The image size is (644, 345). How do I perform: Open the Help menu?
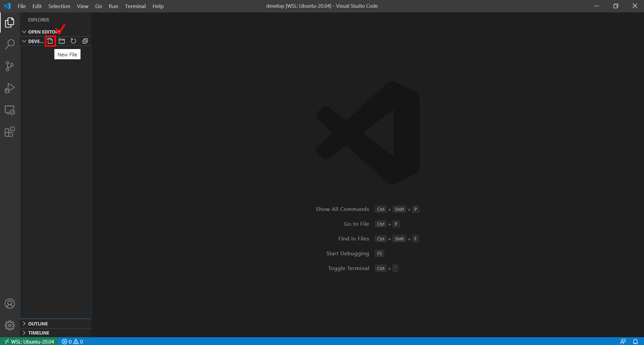click(x=158, y=6)
